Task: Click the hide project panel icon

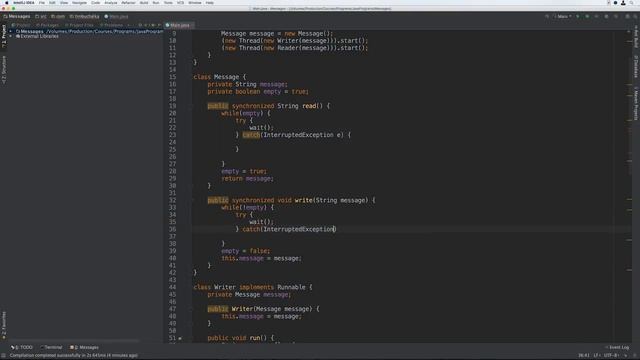Action: click(159, 25)
